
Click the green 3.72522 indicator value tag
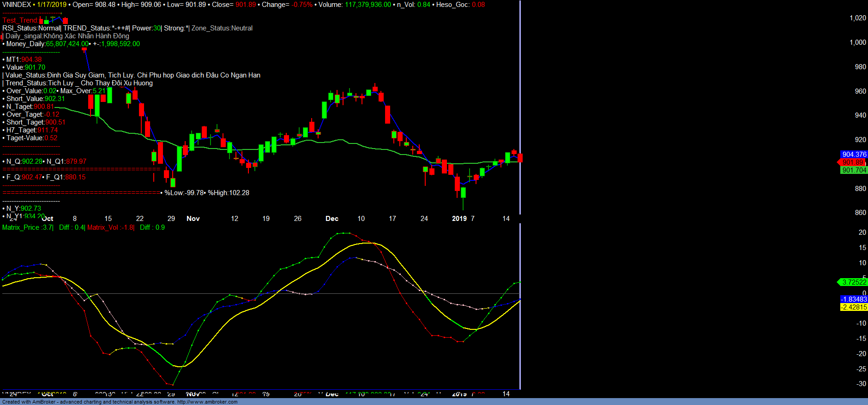point(854,282)
